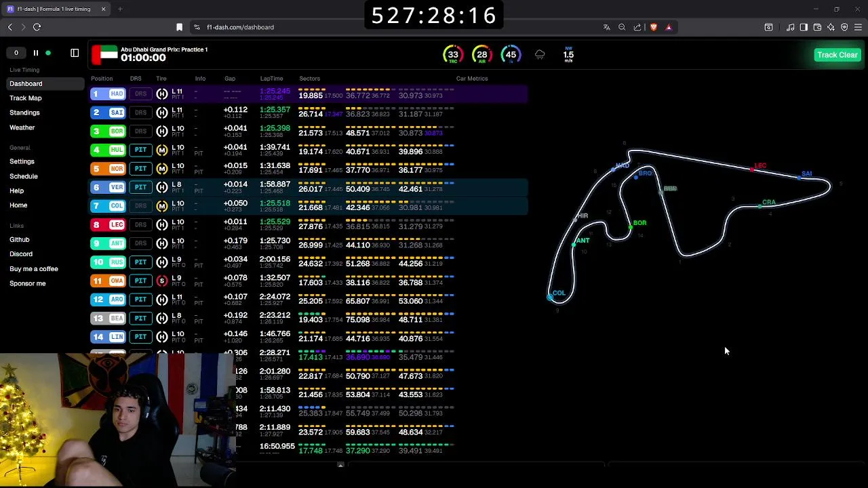Open a new browser tab
The image size is (868, 488).
pyautogui.click(x=120, y=9)
